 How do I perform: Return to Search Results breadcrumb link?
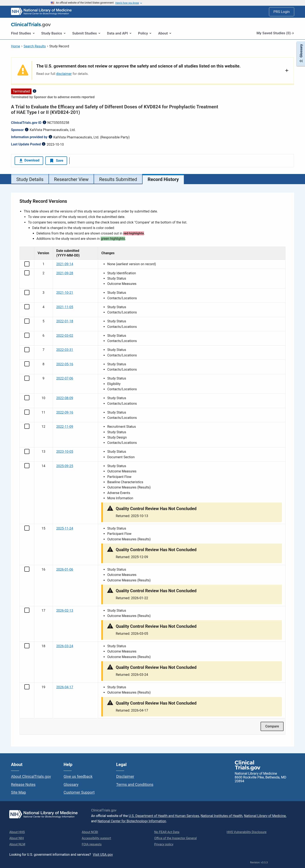(x=35, y=46)
